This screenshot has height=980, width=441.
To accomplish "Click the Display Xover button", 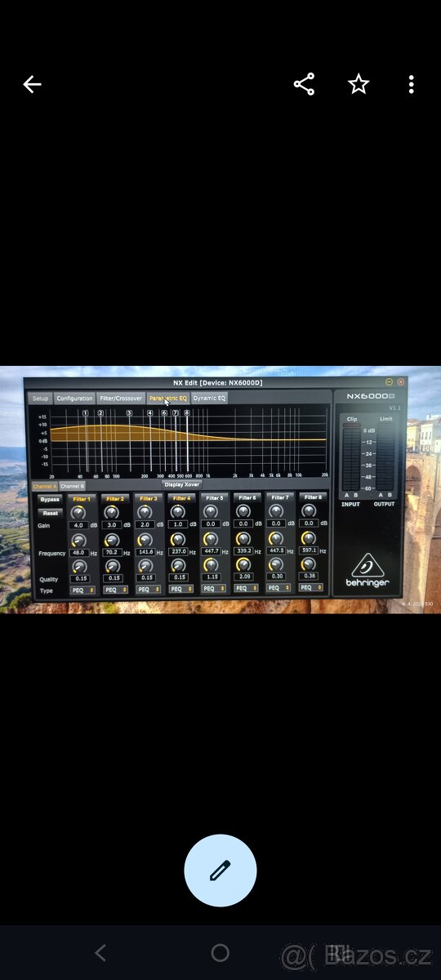I will [181, 484].
